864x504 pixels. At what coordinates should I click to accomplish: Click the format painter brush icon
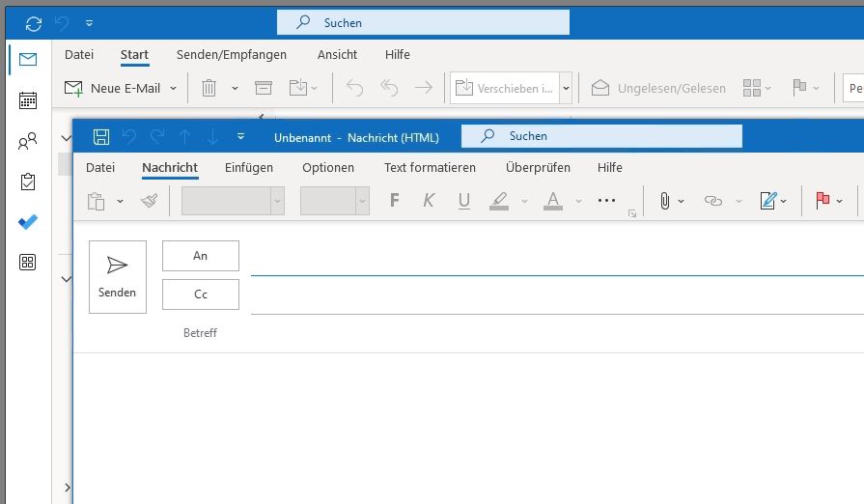coord(149,201)
